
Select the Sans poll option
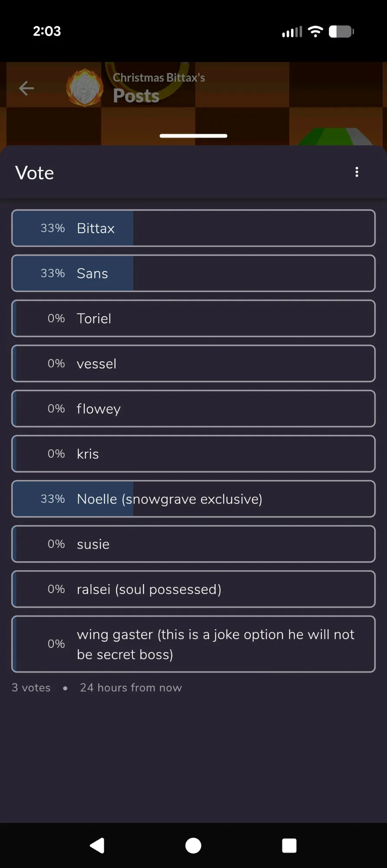point(193,274)
